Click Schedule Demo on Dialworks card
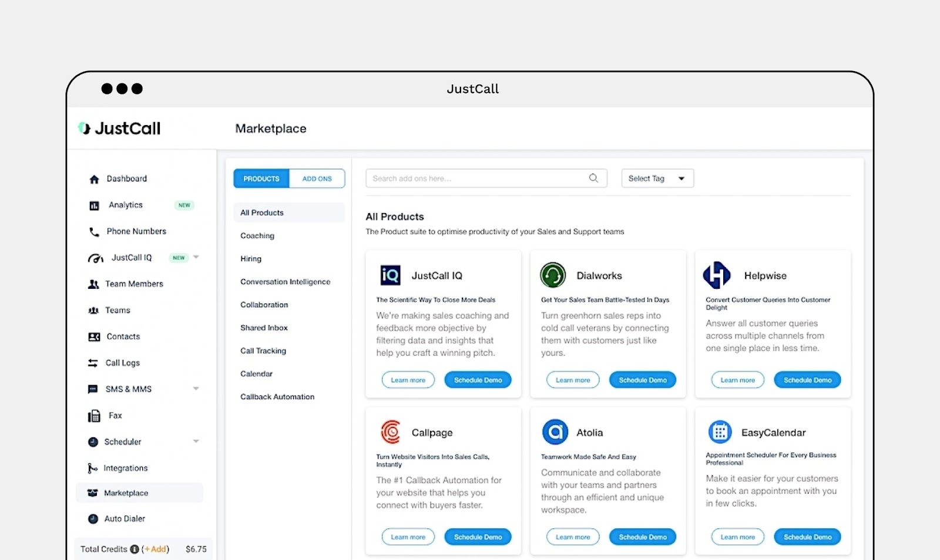940x560 pixels. 643,380
